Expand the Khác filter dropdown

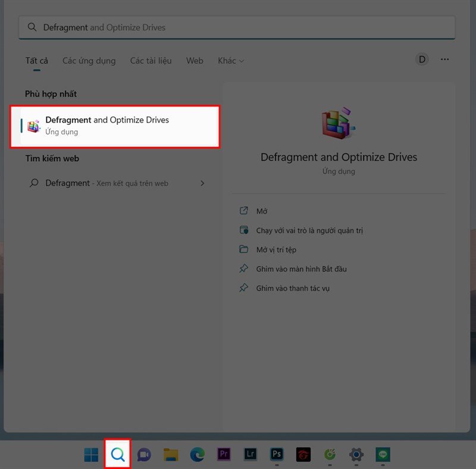231,61
